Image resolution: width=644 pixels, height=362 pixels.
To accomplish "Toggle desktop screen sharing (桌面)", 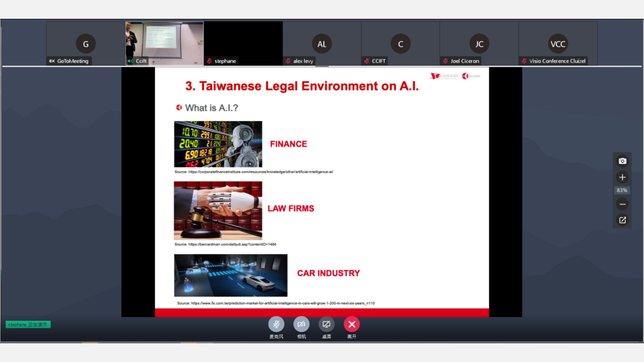I will click(326, 324).
